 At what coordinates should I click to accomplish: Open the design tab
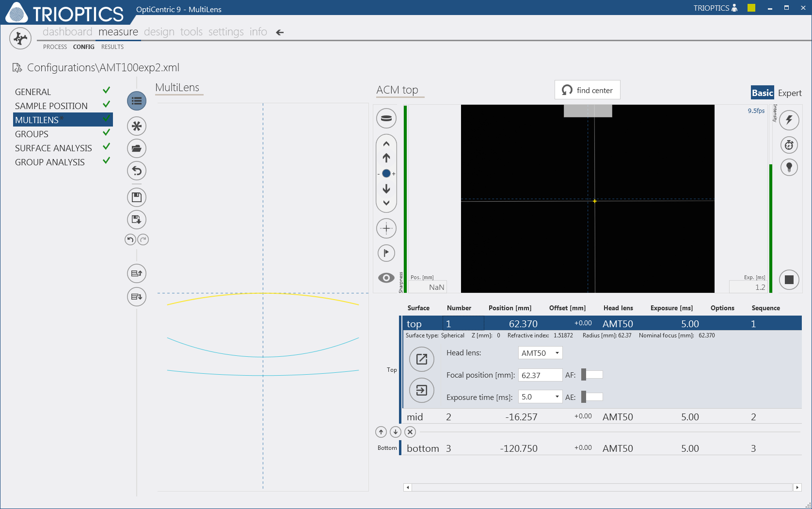click(x=159, y=32)
